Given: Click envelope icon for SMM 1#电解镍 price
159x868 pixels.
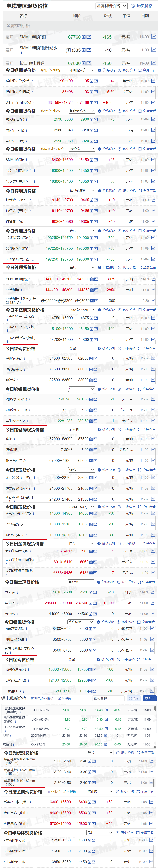Looking at the screenshot, I should (96, 279).
